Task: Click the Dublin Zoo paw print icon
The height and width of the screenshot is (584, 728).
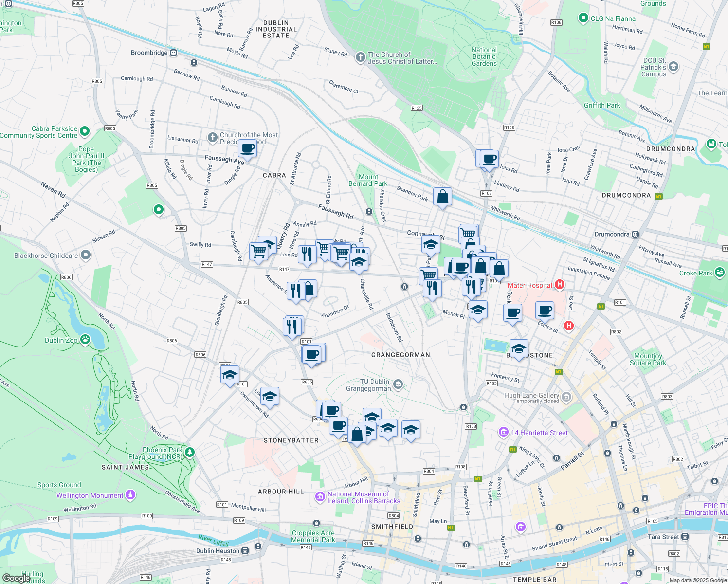Action: [85, 340]
